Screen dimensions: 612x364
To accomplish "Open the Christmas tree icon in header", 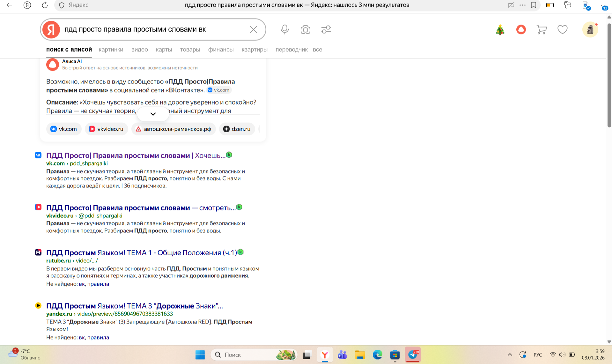I will 500,30.
